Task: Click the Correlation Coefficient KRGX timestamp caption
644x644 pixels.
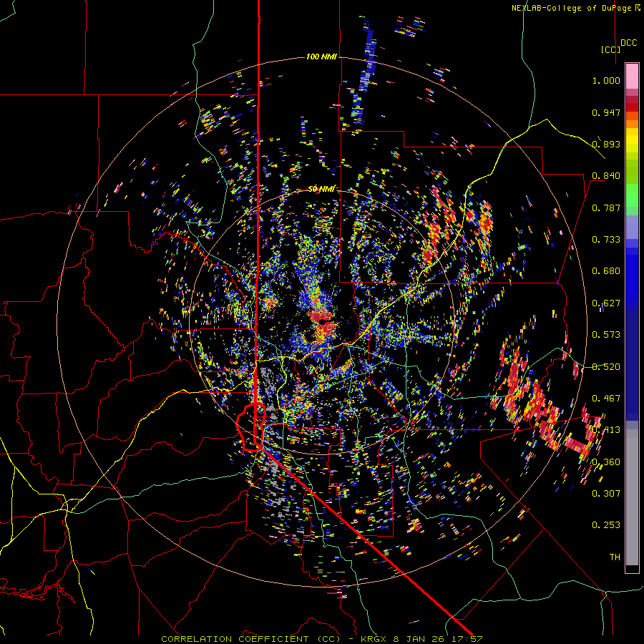Action: [x=321, y=639]
